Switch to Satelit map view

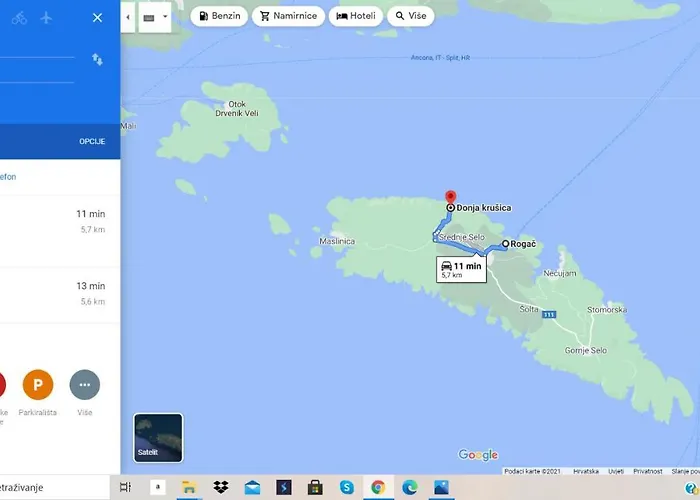coord(158,438)
